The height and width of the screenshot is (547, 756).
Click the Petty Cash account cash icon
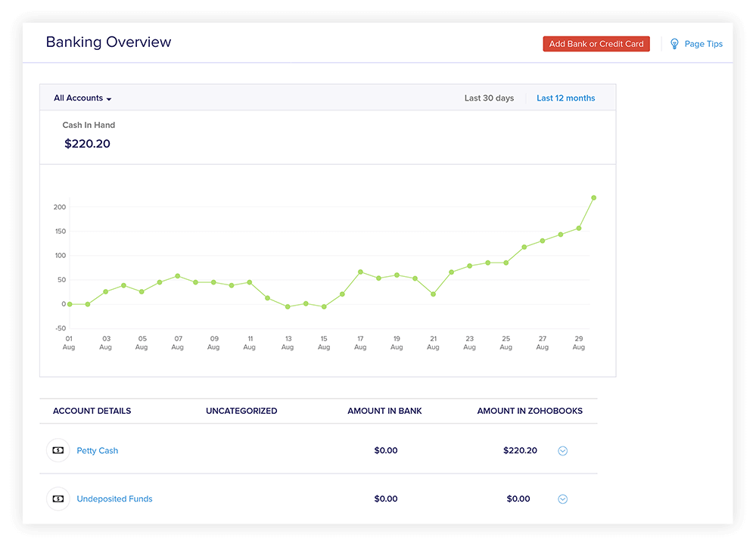tap(58, 450)
